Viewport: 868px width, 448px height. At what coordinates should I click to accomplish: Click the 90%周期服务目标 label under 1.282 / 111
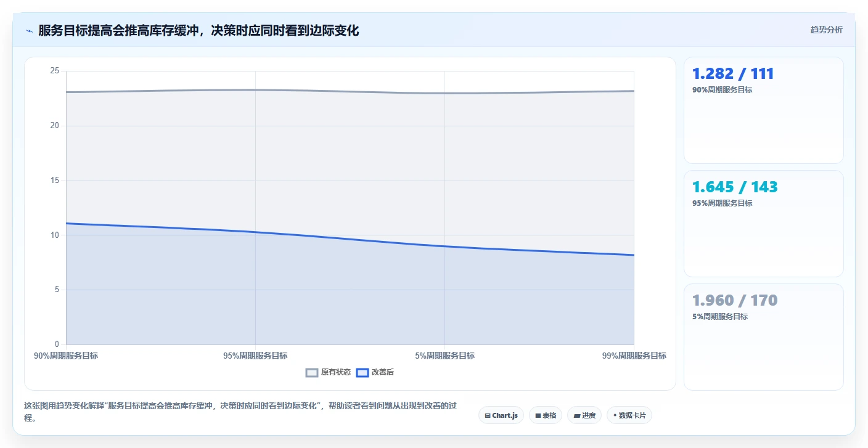722,90
